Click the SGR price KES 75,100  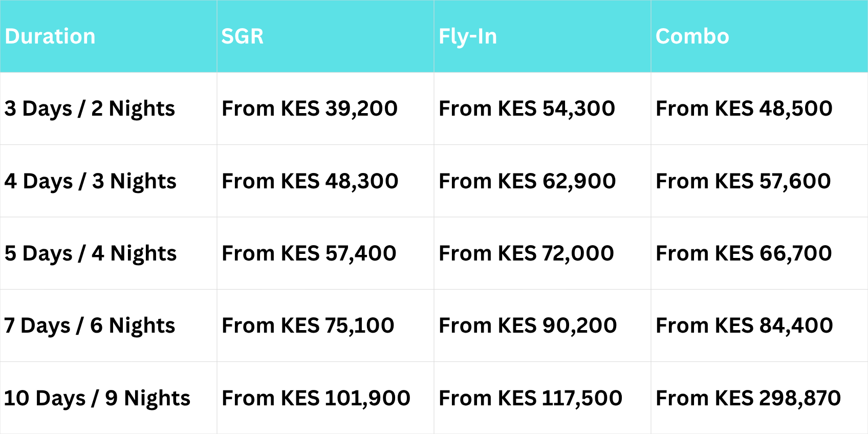pos(308,325)
